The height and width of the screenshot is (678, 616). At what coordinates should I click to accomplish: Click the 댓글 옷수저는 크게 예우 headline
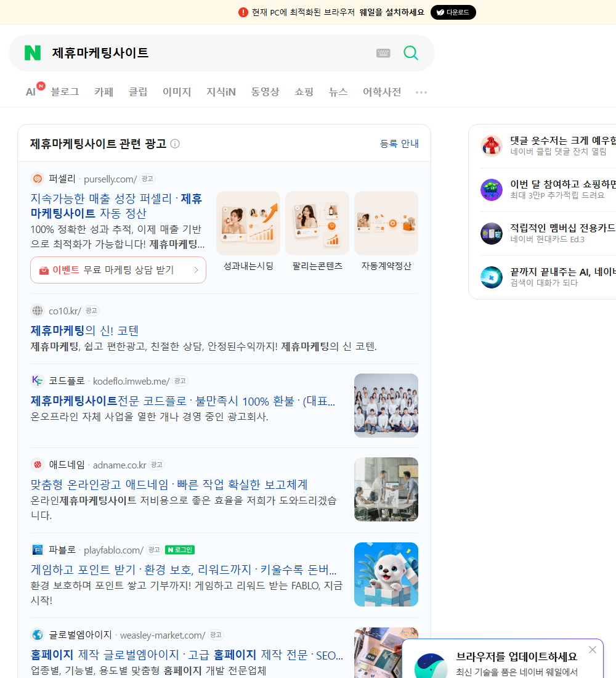click(563, 140)
